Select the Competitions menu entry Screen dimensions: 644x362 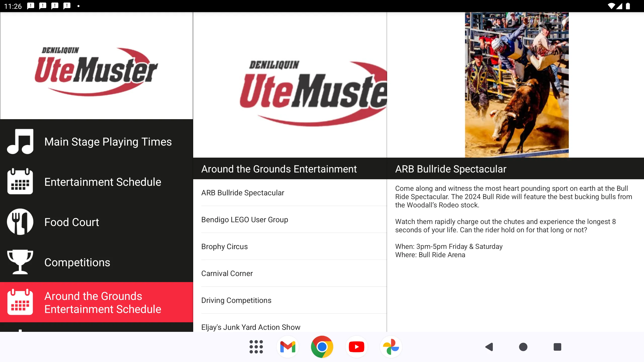point(97,262)
